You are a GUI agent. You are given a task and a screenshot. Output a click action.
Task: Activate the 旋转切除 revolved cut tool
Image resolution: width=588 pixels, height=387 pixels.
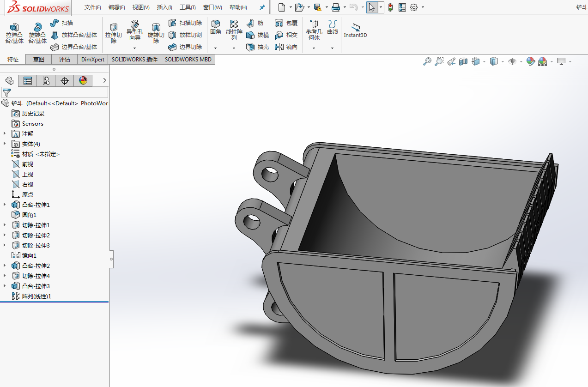[x=156, y=33]
